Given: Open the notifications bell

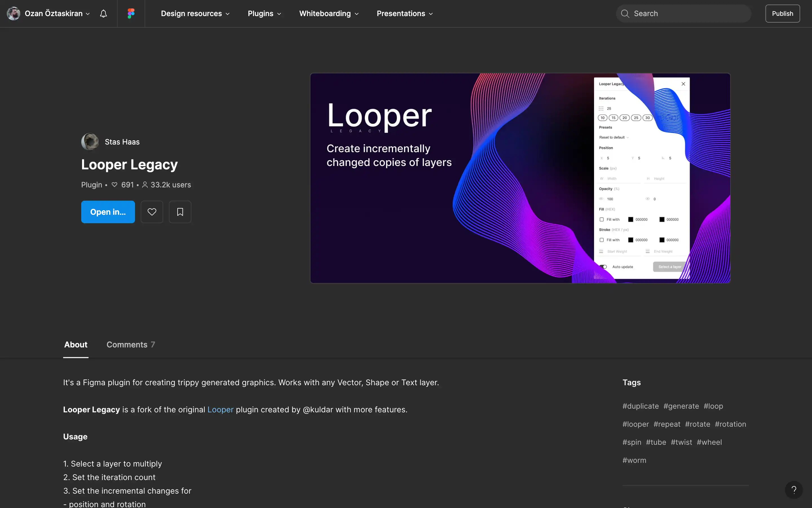Looking at the screenshot, I should pos(103,14).
